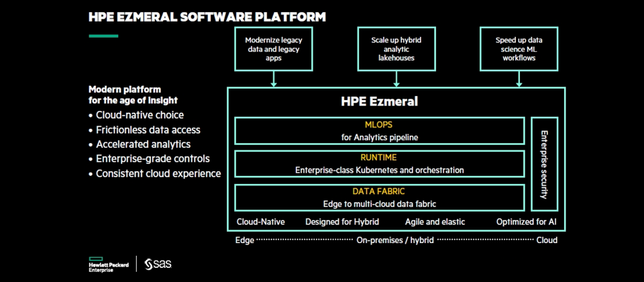Click the Frictionless data access bullet
Image resolution: width=644 pixels, height=282 pixels.
coord(148,130)
